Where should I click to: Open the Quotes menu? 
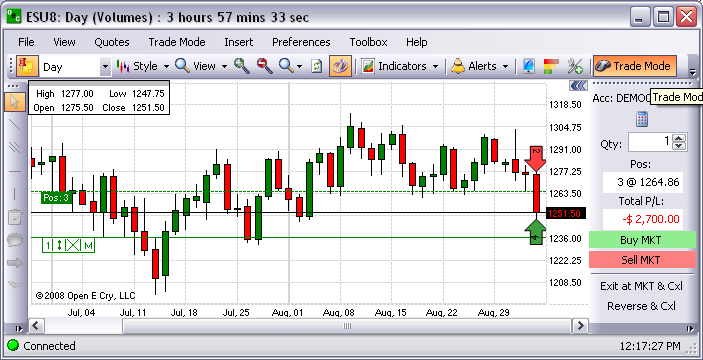pos(112,42)
